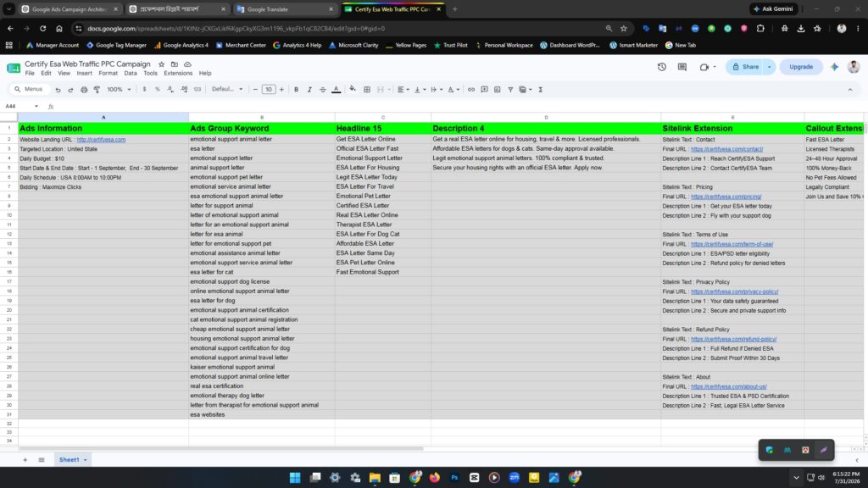Viewport: 868px width, 488px height.
Task: Open the certifyesa.com/contact link
Action: (x=726, y=149)
